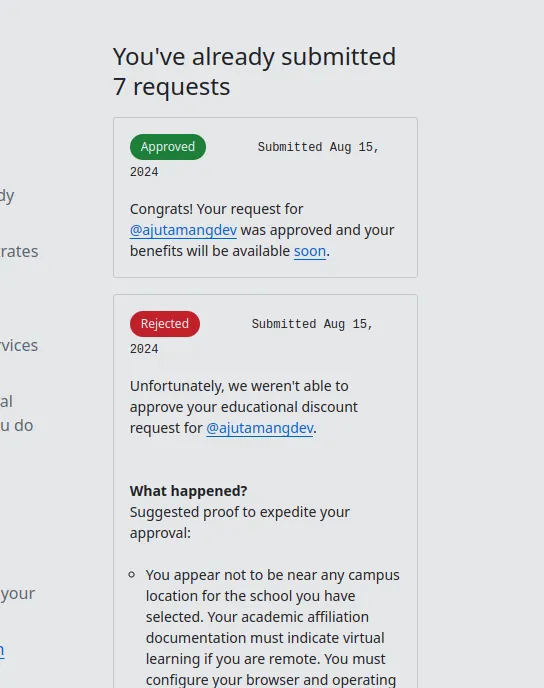Click the campus location bullet paragraph
Screen dimensions: 544x688
pos(272,627)
